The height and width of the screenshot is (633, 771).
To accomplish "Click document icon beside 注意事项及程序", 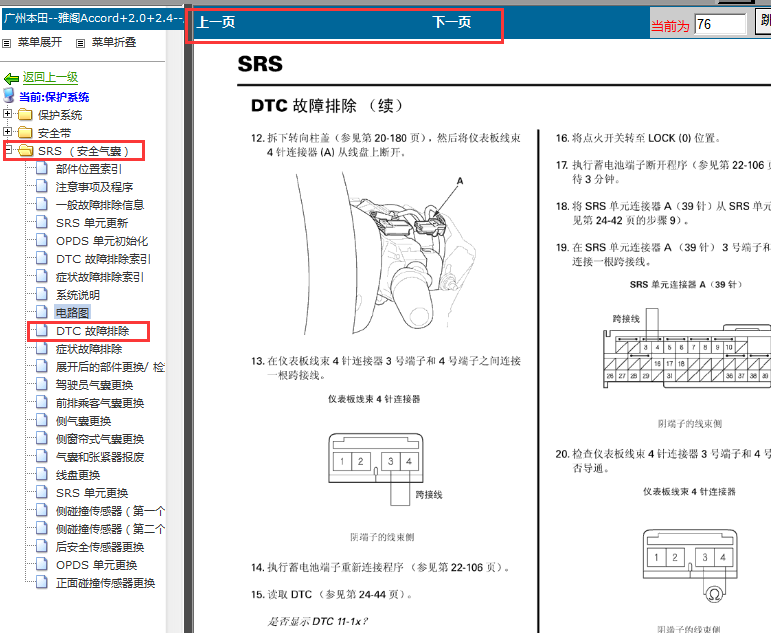I will pyautogui.click(x=42, y=186).
